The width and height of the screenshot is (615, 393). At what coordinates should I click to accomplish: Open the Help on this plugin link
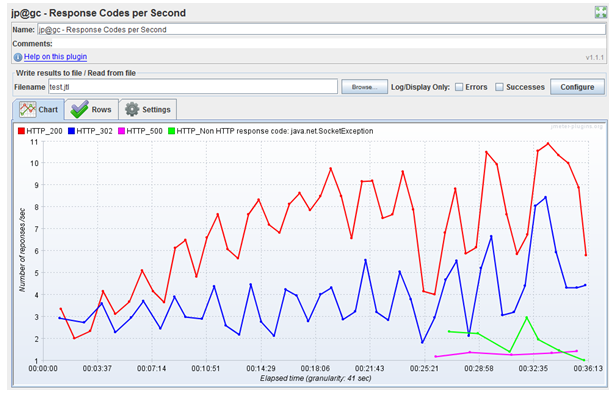pos(55,56)
